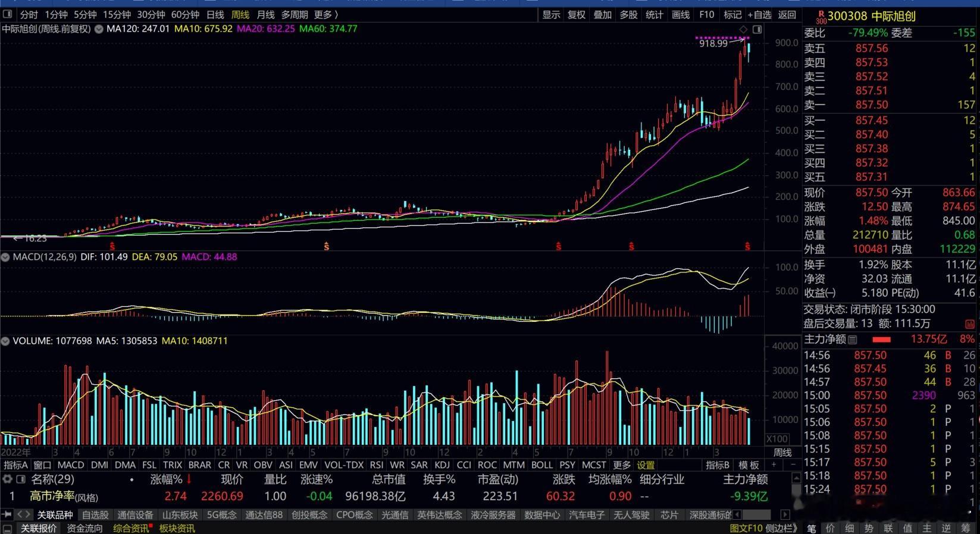The height and width of the screenshot is (534, 980).
Task: Open the 通信设备 sector tab
Action: pos(136,515)
